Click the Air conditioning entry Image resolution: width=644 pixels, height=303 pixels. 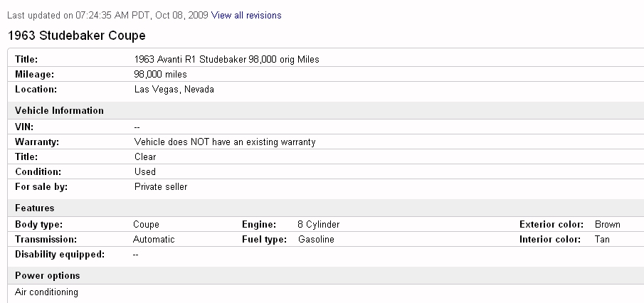point(46,292)
